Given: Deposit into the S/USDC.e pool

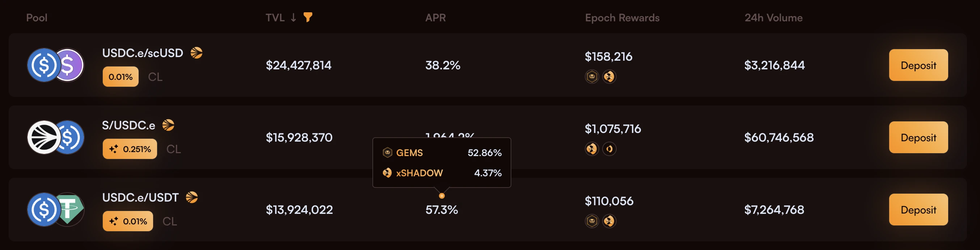Looking at the screenshot, I should [x=918, y=137].
